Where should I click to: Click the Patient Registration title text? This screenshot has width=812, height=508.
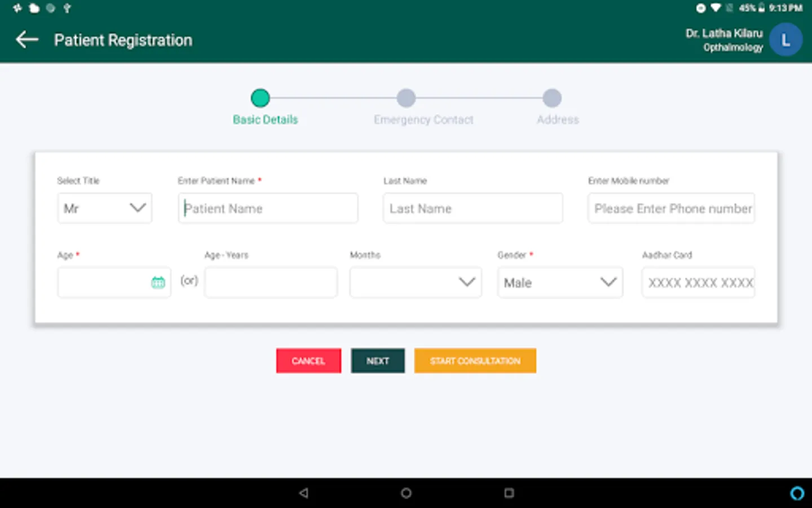tap(123, 40)
